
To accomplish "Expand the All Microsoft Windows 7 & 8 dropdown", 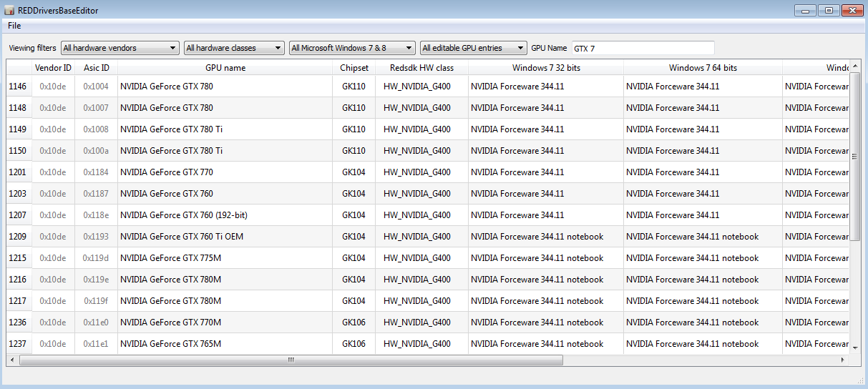I will (352, 48).
